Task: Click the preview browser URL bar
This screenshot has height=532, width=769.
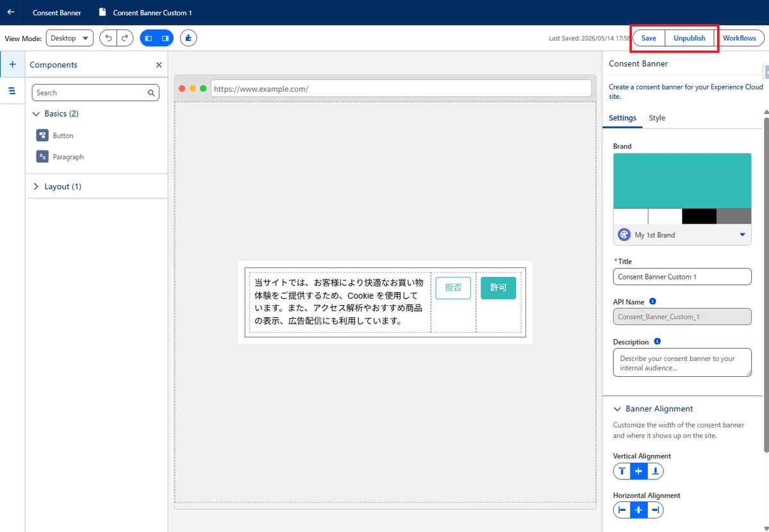Action: pyautogui.click(x=401, y=88)
